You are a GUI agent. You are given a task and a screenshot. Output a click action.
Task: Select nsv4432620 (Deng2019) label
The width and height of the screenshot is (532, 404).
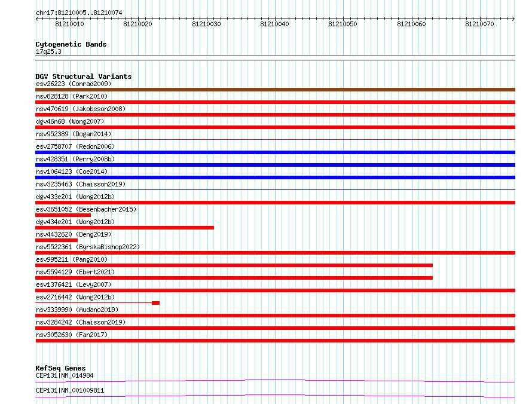point(74,234)
